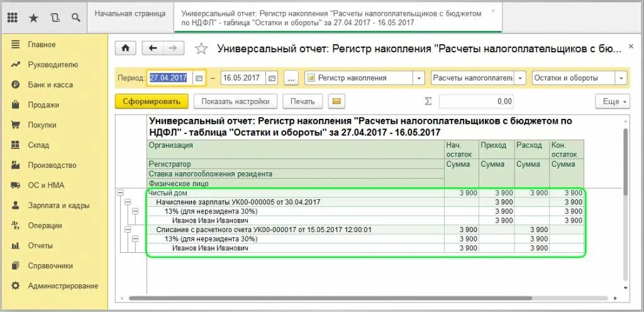This screenshot has width=644, height=312.
Task: Collapse 13% group under Начисление зарплаты
Action: coord(136,211)
